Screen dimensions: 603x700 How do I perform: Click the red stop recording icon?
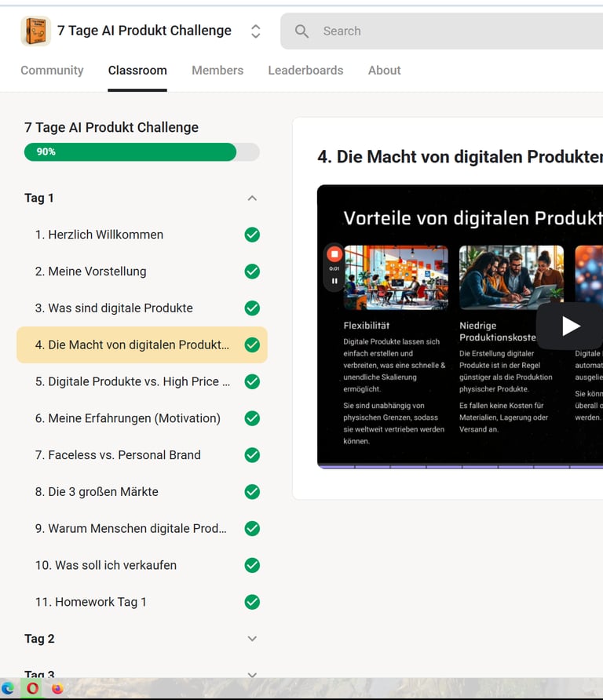[334, 254]
